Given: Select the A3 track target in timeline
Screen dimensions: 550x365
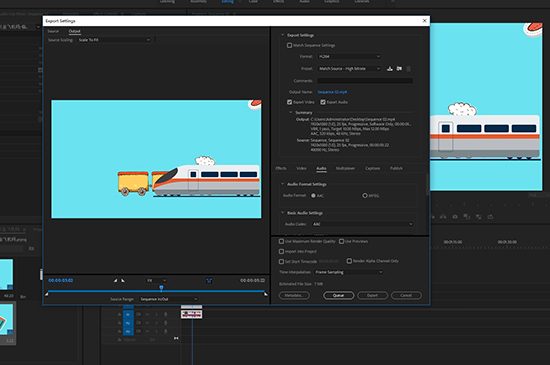Looking at the screenshot, I should (x=128, y=331).
